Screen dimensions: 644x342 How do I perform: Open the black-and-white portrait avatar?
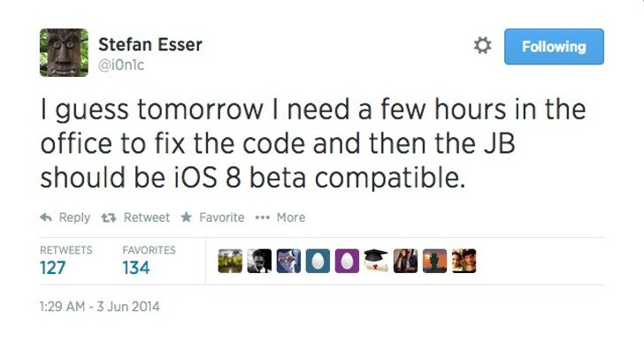point(259,261)
